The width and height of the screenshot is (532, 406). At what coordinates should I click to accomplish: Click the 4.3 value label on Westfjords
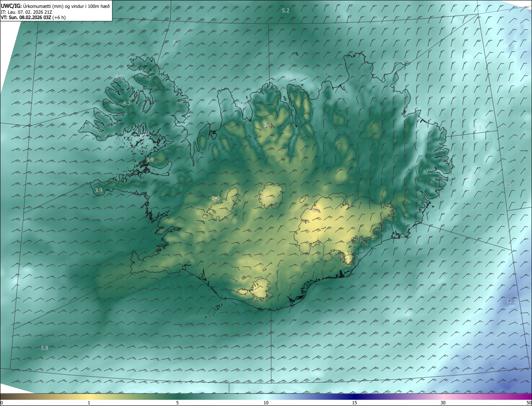click(127, 103)
